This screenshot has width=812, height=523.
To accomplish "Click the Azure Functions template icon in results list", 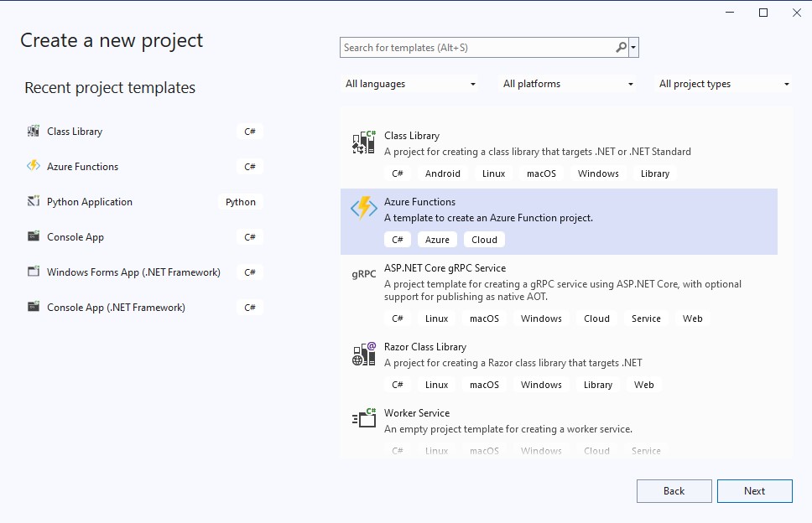I will pos(363,209).
